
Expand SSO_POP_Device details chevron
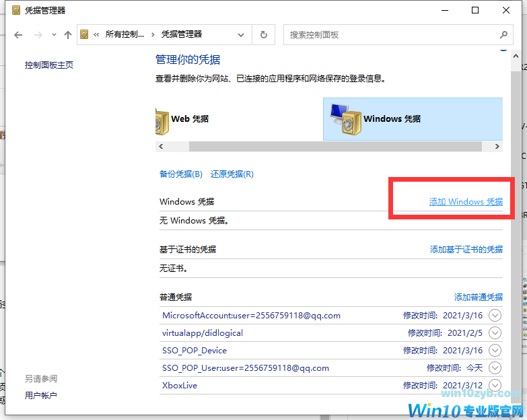pyautogui.click(x=495, y=351)
